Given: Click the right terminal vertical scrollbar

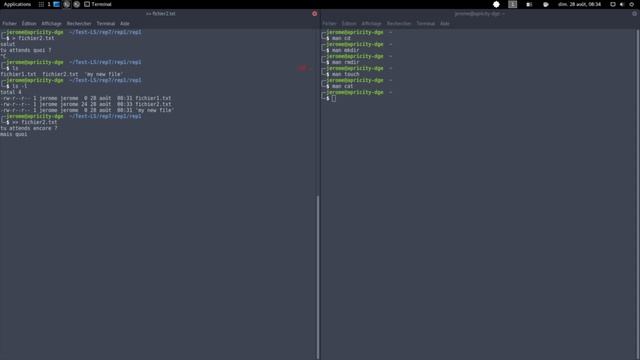Looking at the screenshot, I should [x=638, y=194].
